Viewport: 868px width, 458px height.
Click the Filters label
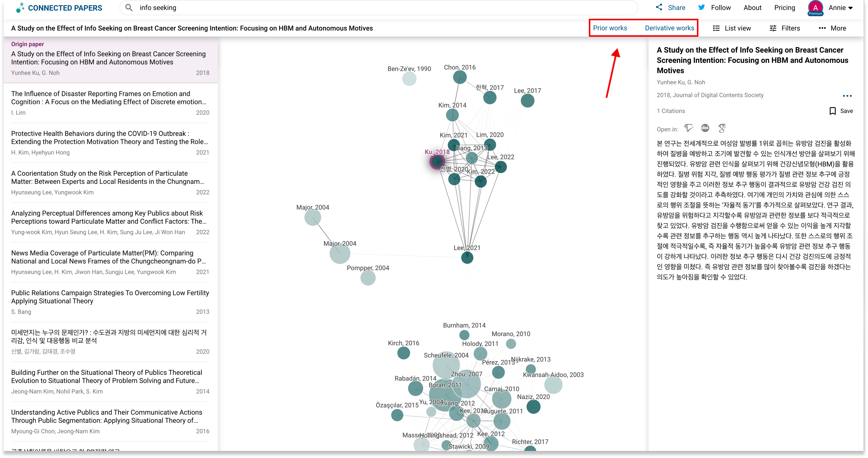coord(791,28)
